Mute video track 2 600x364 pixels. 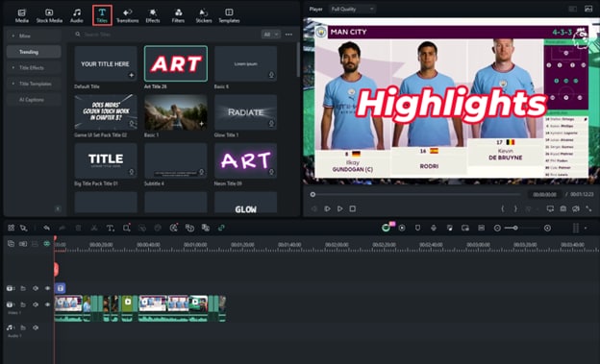[x=36, y=288]
